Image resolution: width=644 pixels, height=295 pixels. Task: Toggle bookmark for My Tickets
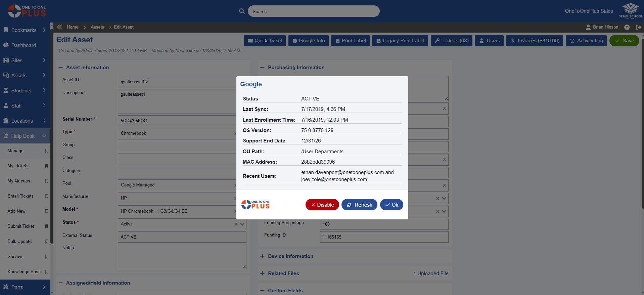click(x=47, y=166)
